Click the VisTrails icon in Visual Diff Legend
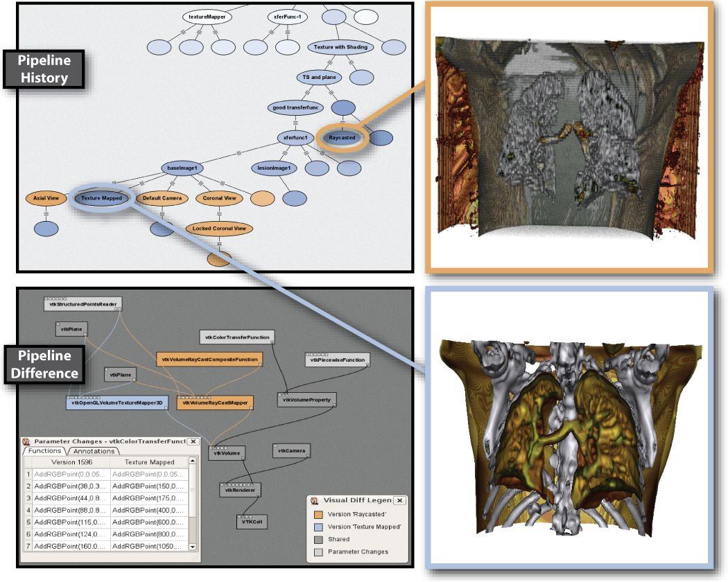 coord(314,500)
